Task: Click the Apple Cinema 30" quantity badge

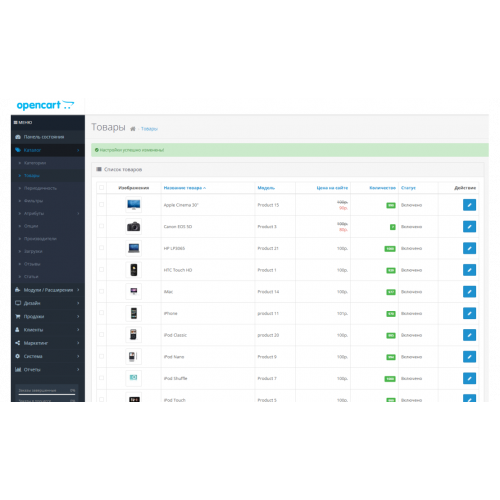Action: pos(391,205)
